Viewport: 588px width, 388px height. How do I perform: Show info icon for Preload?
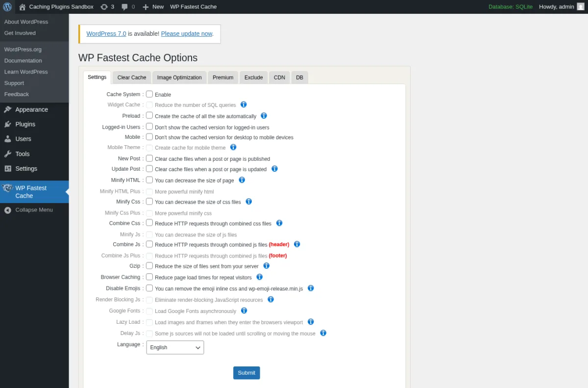click(264, 116)
